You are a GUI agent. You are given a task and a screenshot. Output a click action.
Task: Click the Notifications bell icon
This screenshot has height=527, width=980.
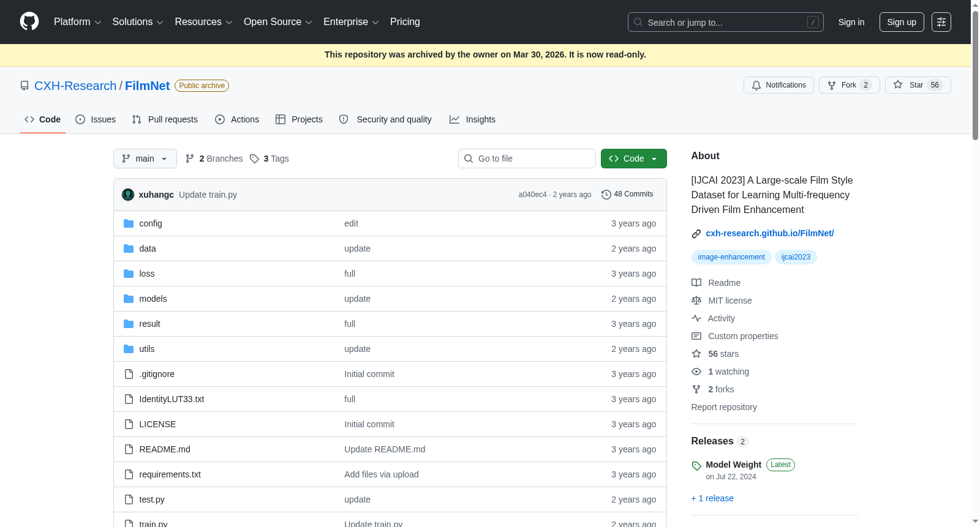click(756, 85)
